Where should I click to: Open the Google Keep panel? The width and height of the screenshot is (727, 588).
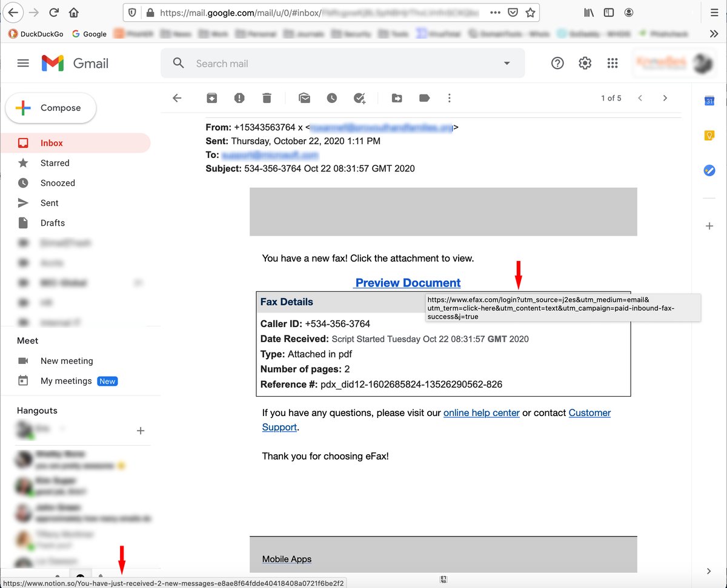[709, 136]
